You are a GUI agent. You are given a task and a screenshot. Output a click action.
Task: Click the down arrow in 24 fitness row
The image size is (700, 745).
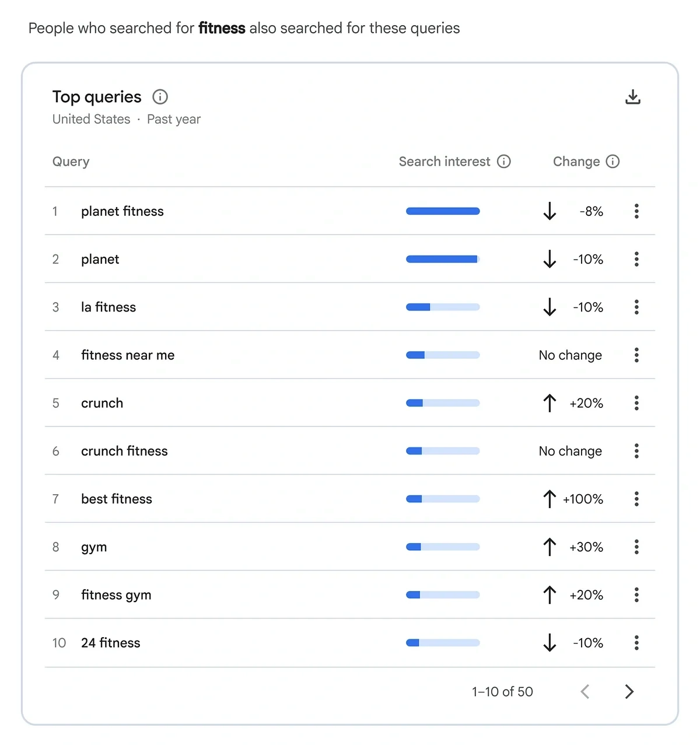click(549, 643)
